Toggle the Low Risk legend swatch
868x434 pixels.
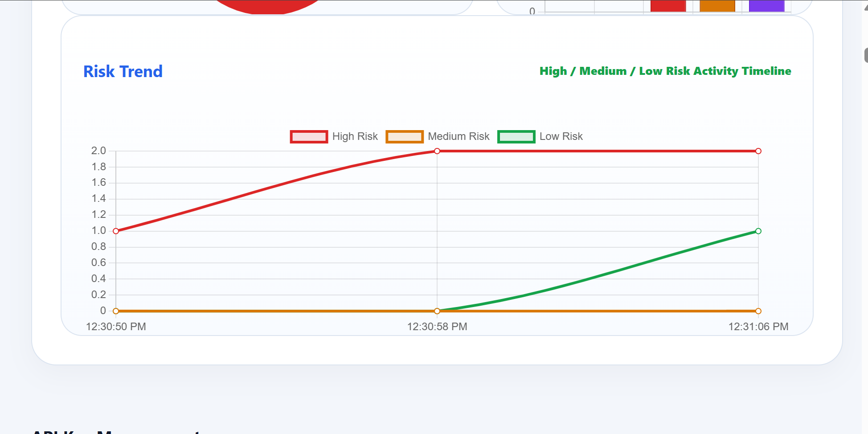(516, 137)
